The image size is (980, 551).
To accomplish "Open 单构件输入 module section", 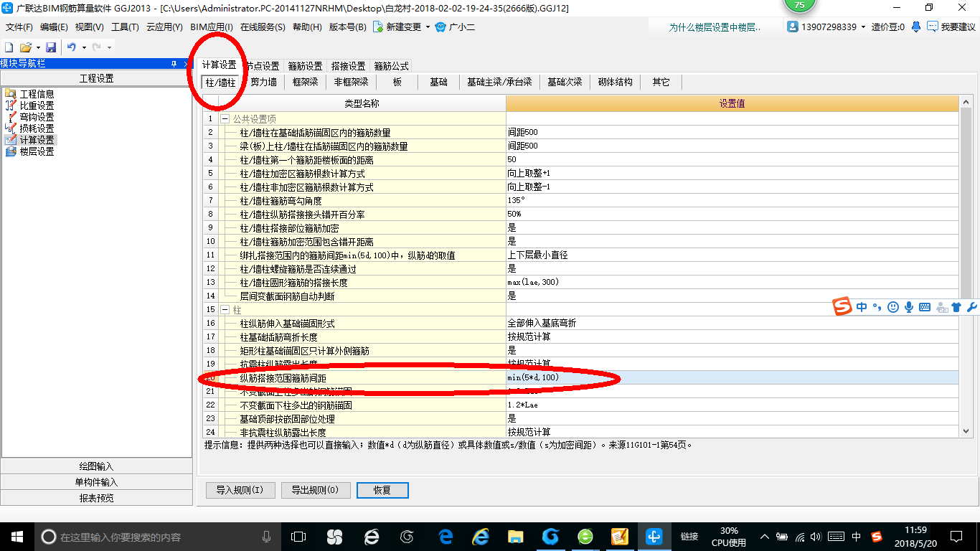I will tap(97, 482).
